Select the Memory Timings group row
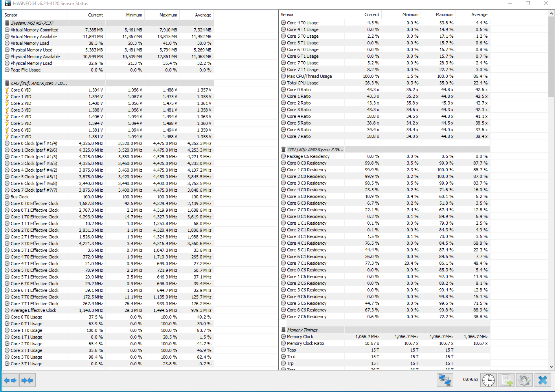 tap(385, 330)
